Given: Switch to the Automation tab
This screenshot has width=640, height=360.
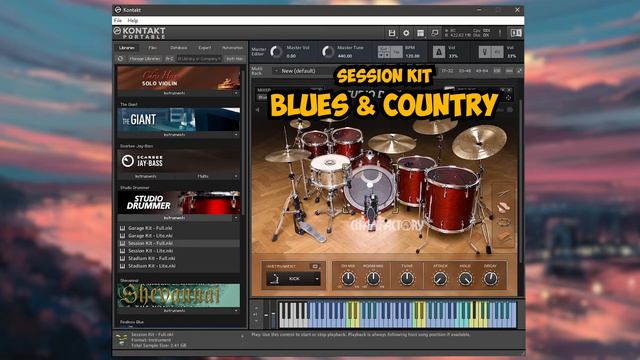Looking at the screenshot, I should click(x=233, y=48).
